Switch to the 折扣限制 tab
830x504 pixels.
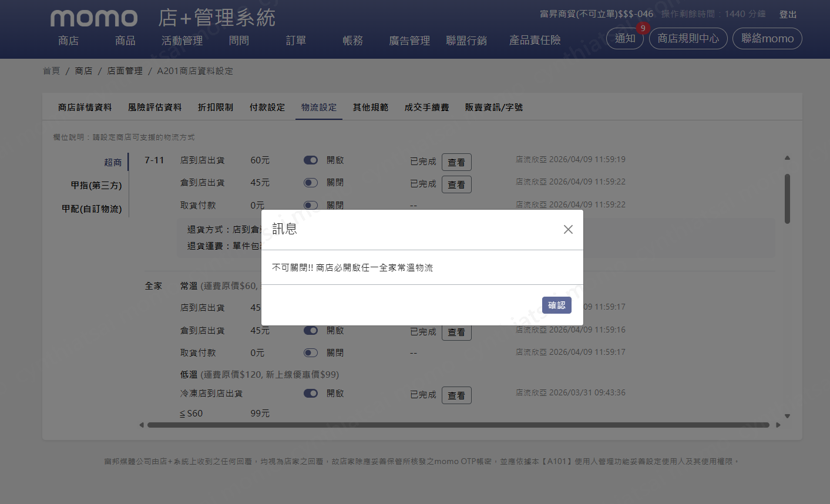click(x=216, y=107)
